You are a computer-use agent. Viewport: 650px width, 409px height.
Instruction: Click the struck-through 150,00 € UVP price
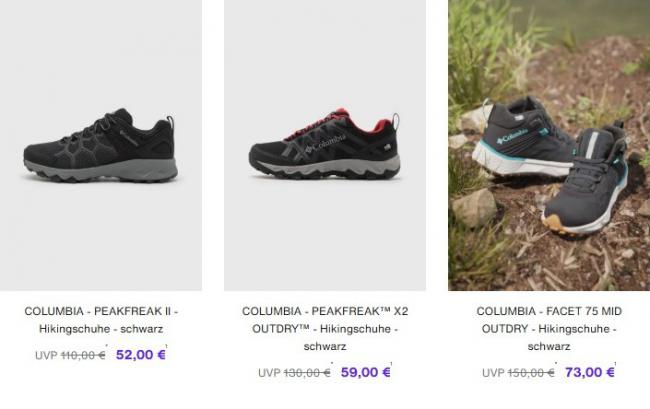531,373
